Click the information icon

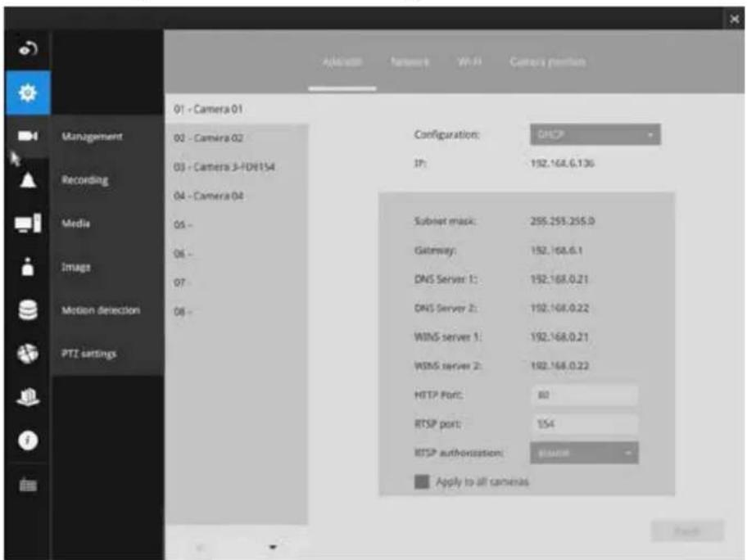(28, 440)
